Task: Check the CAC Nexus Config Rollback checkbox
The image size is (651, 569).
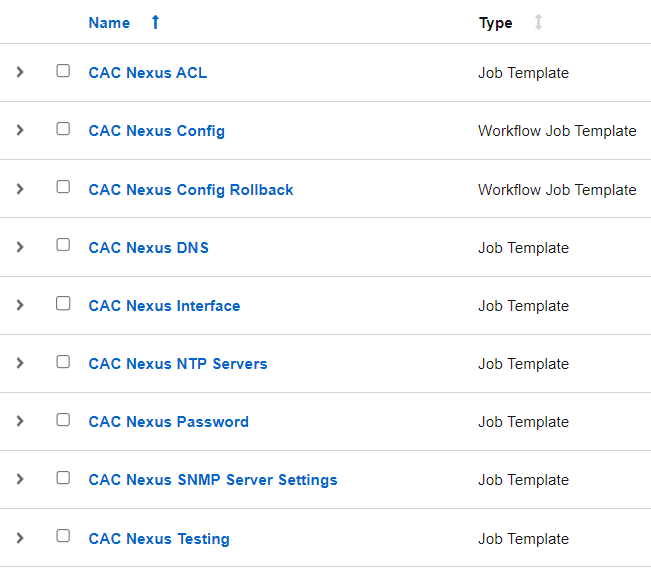Action: [63, 187]
